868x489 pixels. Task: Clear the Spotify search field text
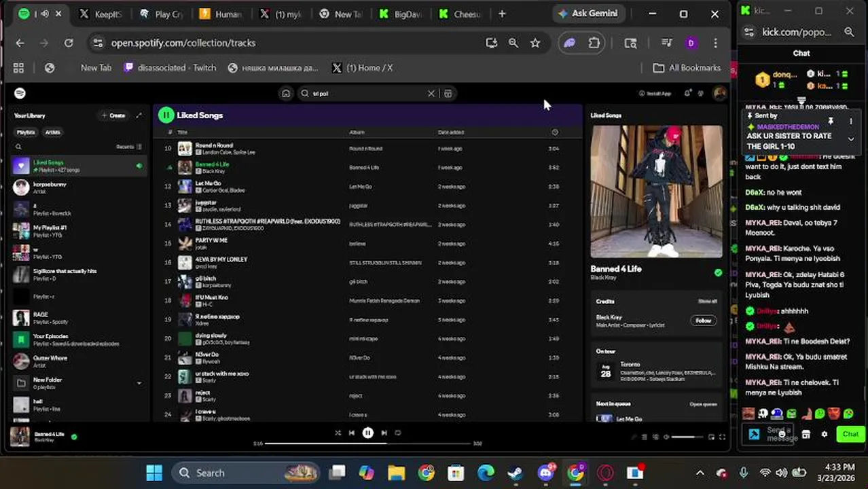(x=431, y=94)
